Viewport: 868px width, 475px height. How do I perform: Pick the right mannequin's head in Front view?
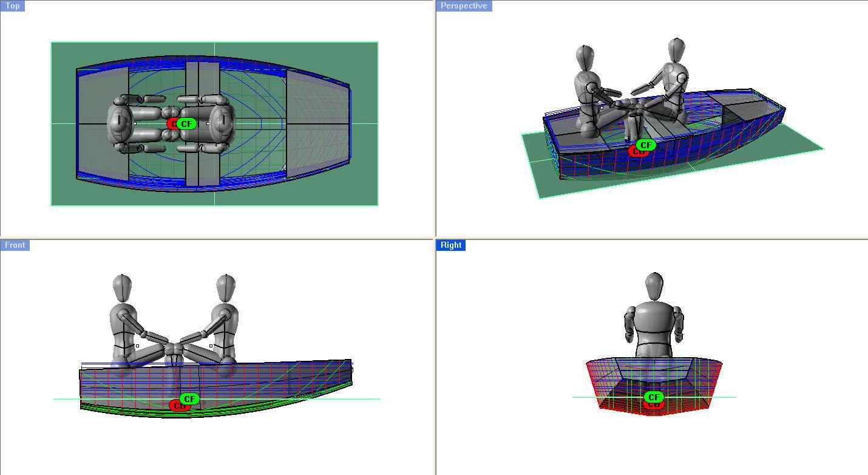(x=226, y=289)
